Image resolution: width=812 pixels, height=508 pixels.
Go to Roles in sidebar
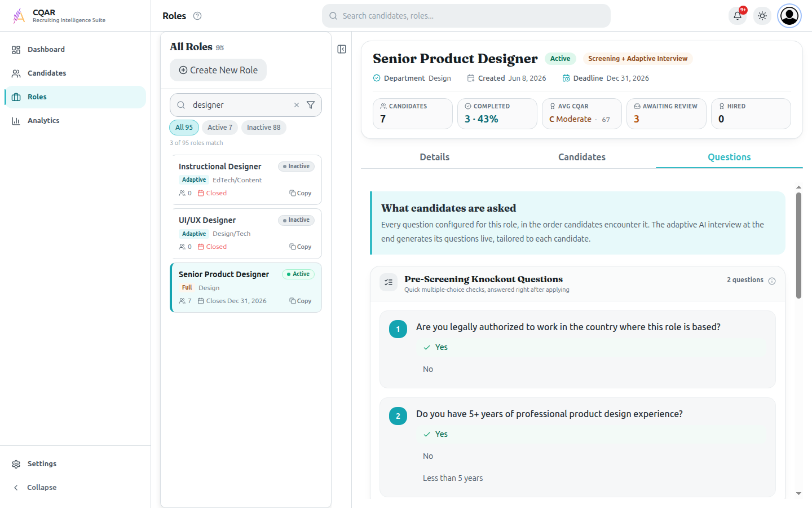click(x=75, y=97)
